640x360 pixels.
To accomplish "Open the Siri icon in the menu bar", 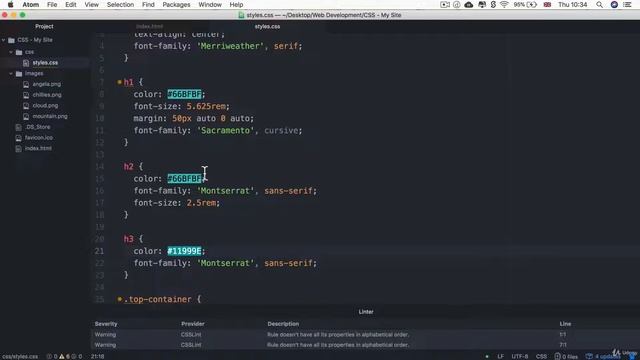I will pyautogui.click(x=614, y=4).
